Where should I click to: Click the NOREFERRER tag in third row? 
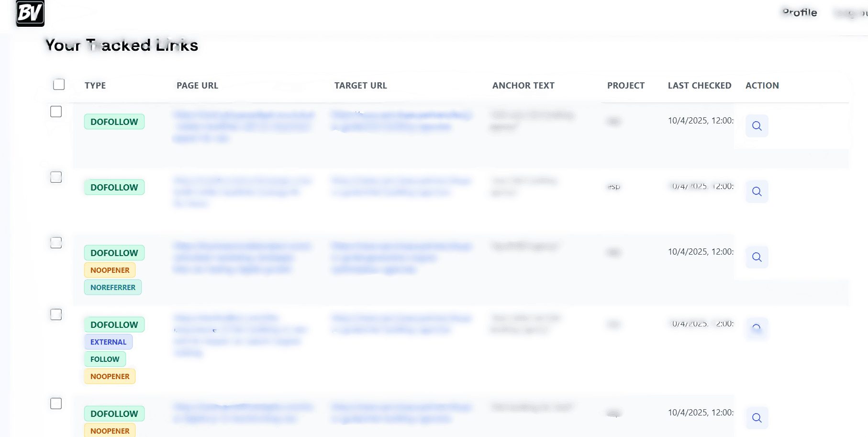(113, 287)
